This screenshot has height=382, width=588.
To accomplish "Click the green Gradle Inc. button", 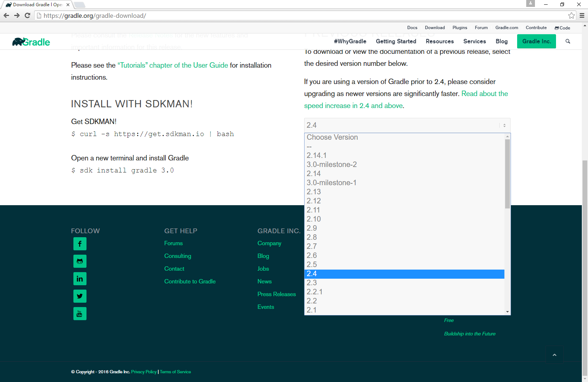I will tap(536, 41).
